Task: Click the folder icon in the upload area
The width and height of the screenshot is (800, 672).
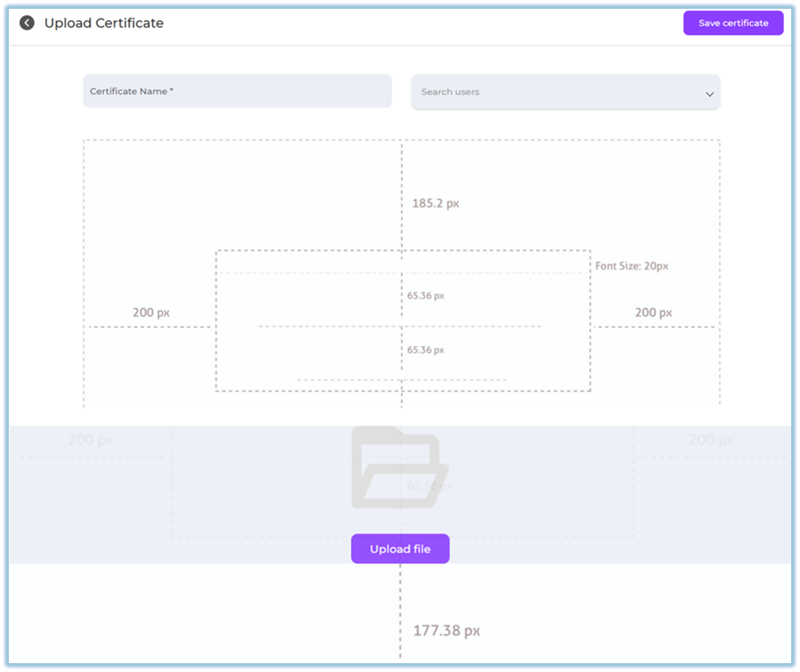Action: click(x=400, y=469)
